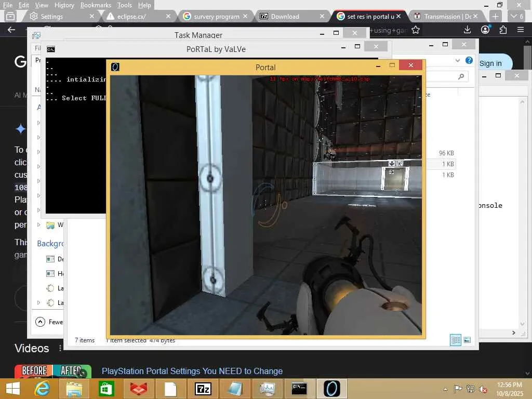Image resolution: width=532 pixels, height=399 pixels.
Task: Switch Explorer to details view icon
Action: point(455,340)
